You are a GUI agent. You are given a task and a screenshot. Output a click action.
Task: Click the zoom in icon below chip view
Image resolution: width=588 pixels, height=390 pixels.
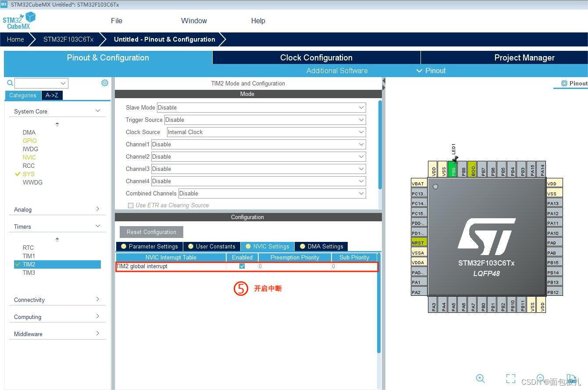(x=481, y=379)
